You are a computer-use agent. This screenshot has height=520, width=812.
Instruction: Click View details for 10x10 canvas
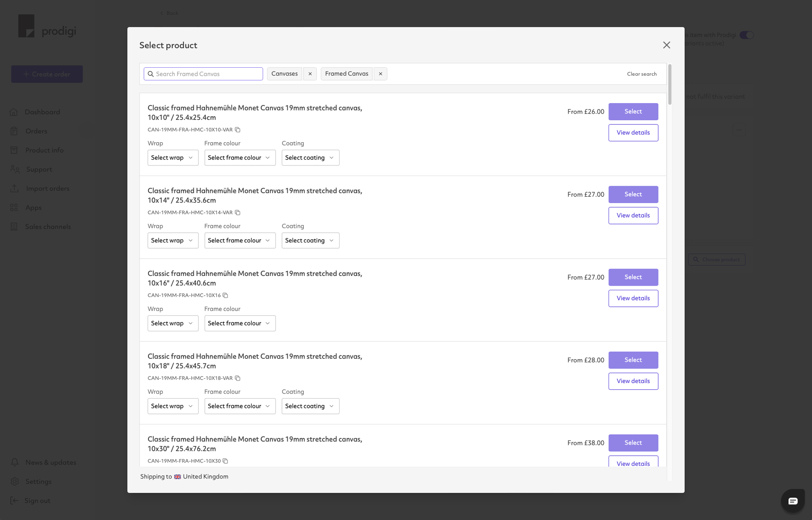click(x=633, y=132)
